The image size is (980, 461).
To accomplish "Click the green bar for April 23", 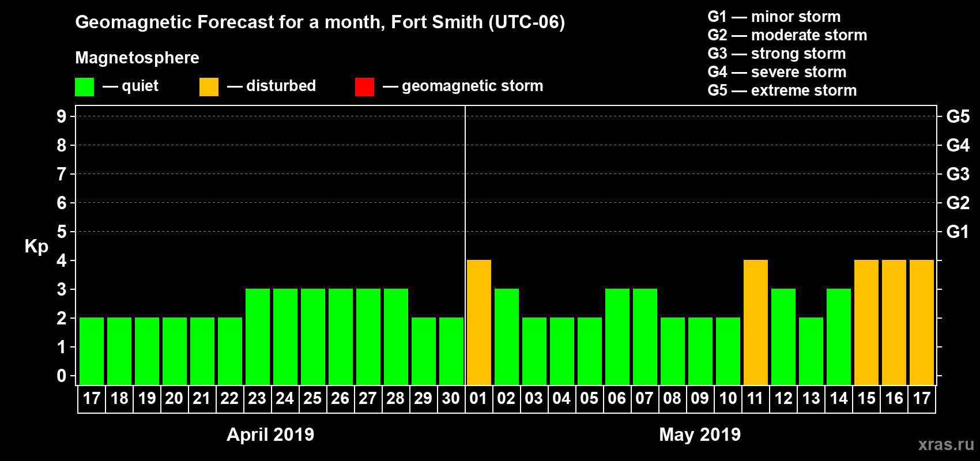I will click(x=257, y=337).
